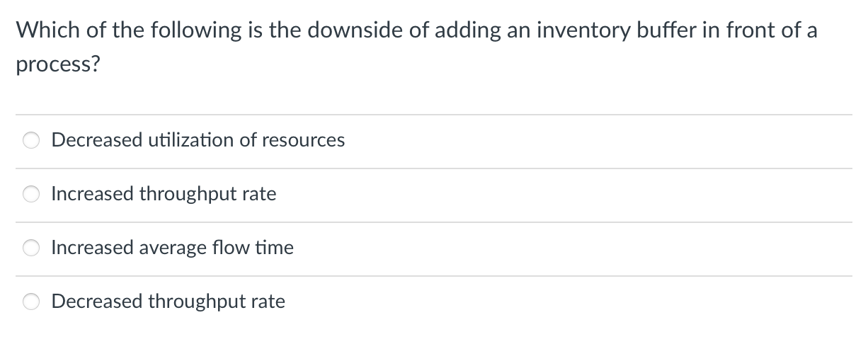Click the 'Increased average flow time' answer label
Screen dimensions: 868x344
tap(172, 248)
